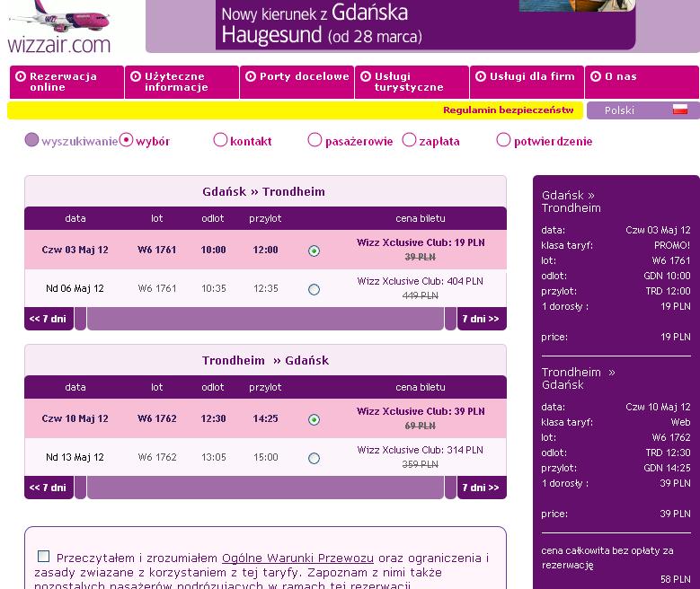Viewport: 700px width, 589px height.
Task: Select Czw 03 Maj flight radio button
Action: tap(314, 251)
